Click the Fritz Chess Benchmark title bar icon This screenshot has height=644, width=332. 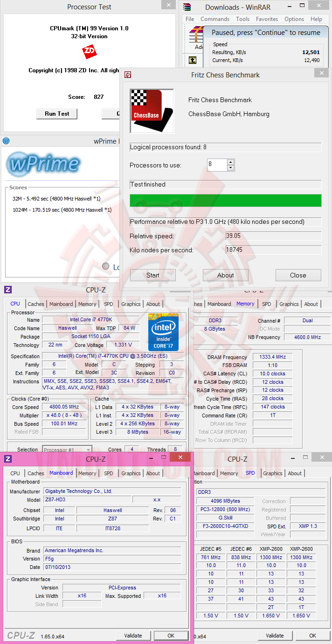(x=128, y=75)
